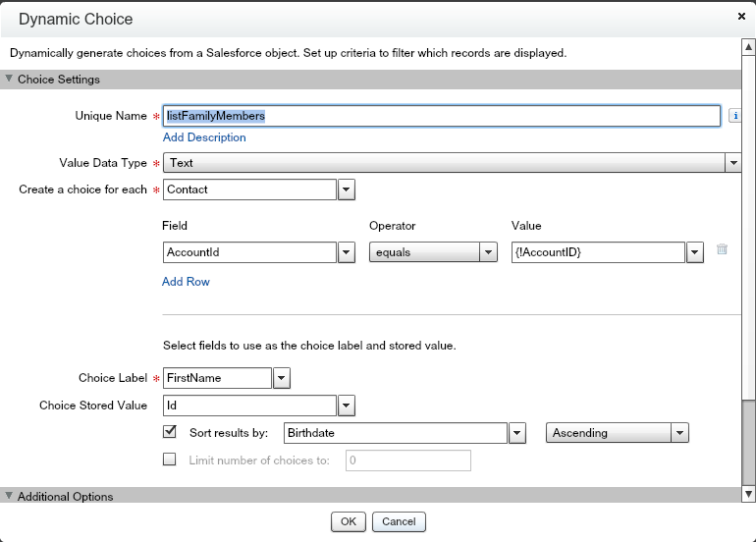Viewport: 756px width, 542px height.
Task: Open the Value Data Type dropdown
Action: [732, 163]
